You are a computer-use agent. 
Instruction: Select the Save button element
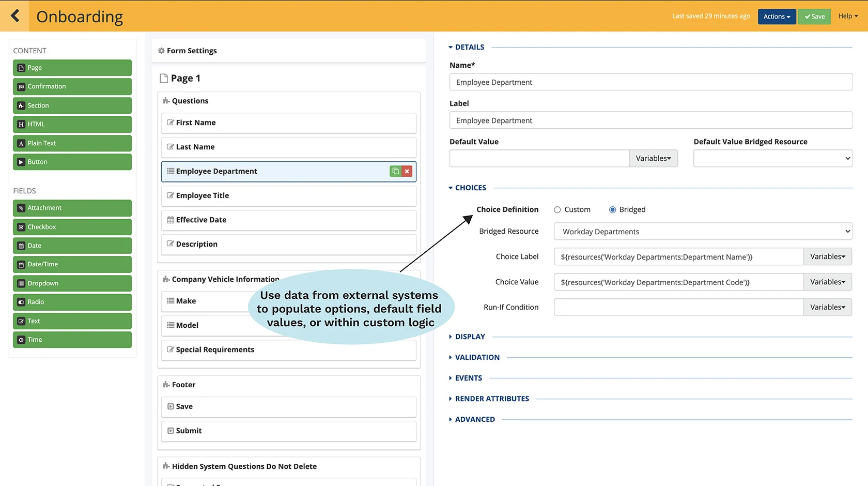(x=289, y=407)
